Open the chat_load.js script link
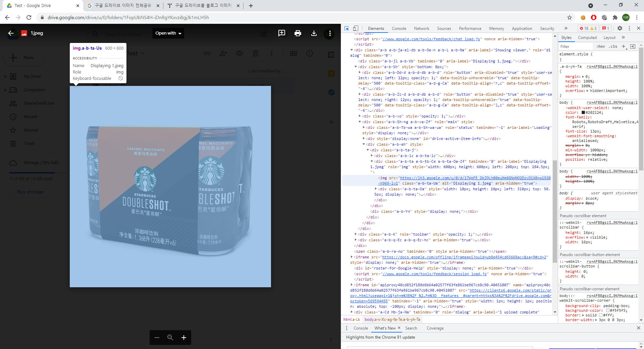Screen dimensions: 644x349 coord(431,39)
